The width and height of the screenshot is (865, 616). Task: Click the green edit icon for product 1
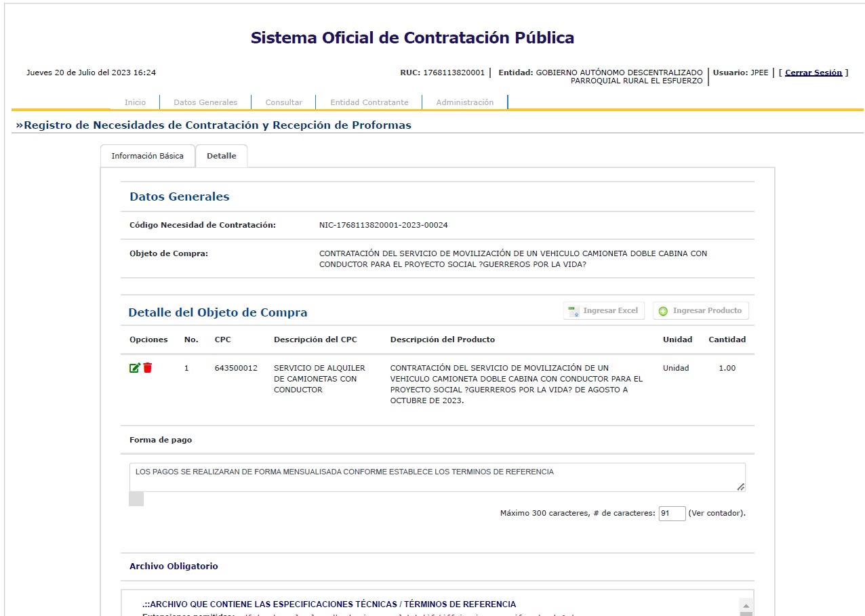click(135, 368)
